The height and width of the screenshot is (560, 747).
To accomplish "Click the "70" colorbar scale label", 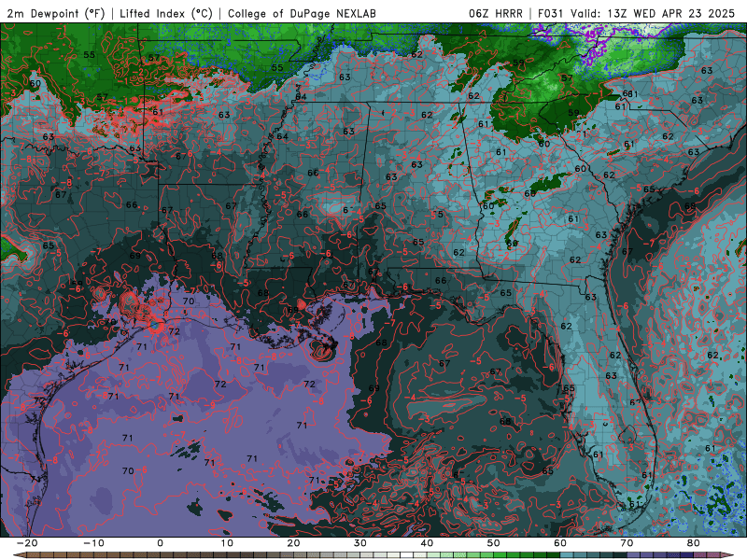I will [627, 543].
